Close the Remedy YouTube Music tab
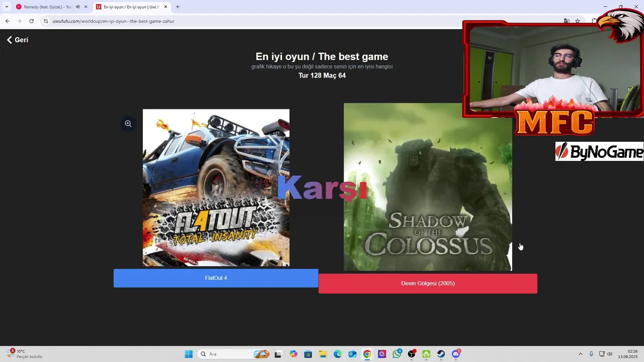The height and width of the screenshot is (362, 644). click(x=86, y=7)
